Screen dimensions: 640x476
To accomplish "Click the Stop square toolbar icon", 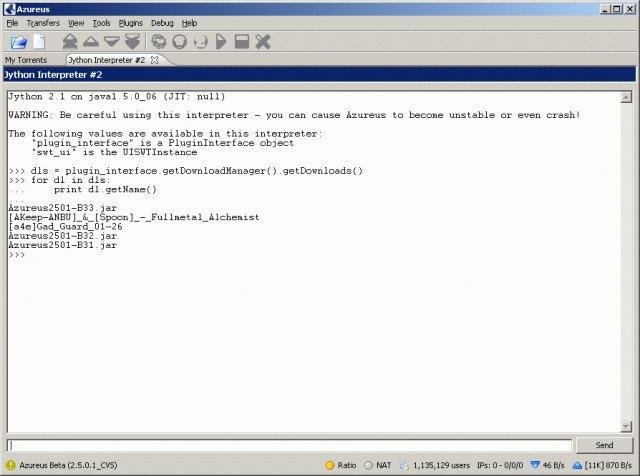I will [242, 42].
